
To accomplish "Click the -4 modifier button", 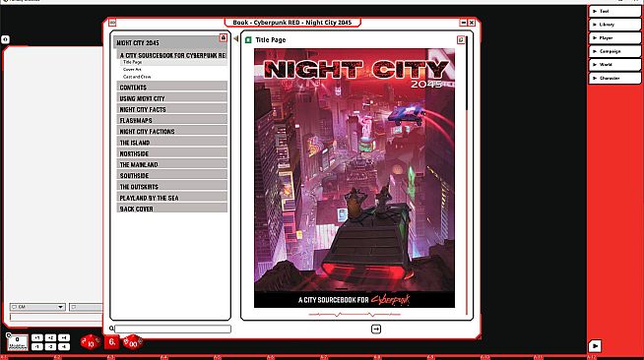I will click(64, 346).
